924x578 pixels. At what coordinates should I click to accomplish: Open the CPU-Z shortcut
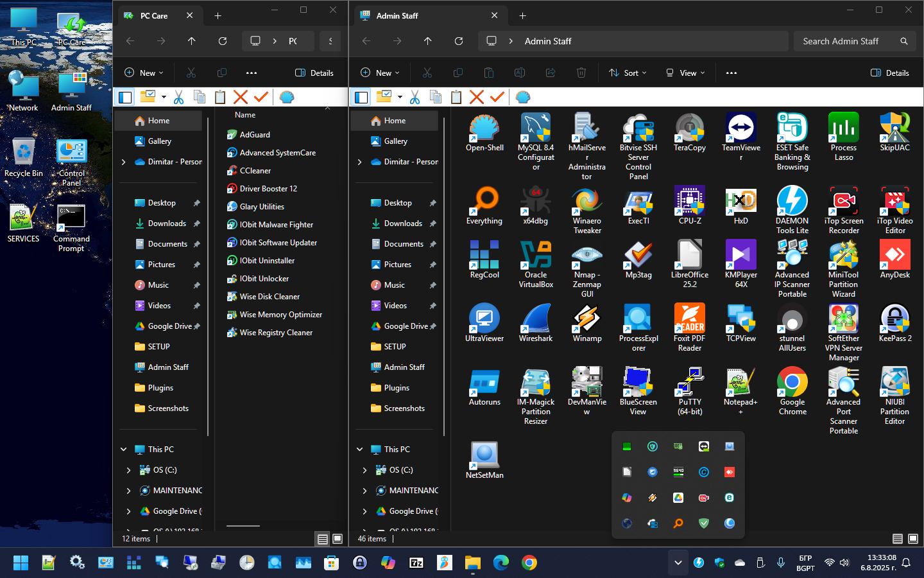pos(689,205)
